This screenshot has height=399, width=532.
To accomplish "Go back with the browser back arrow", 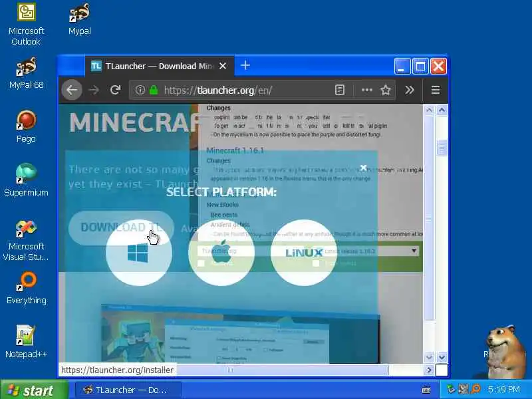I will click(72, 90).
